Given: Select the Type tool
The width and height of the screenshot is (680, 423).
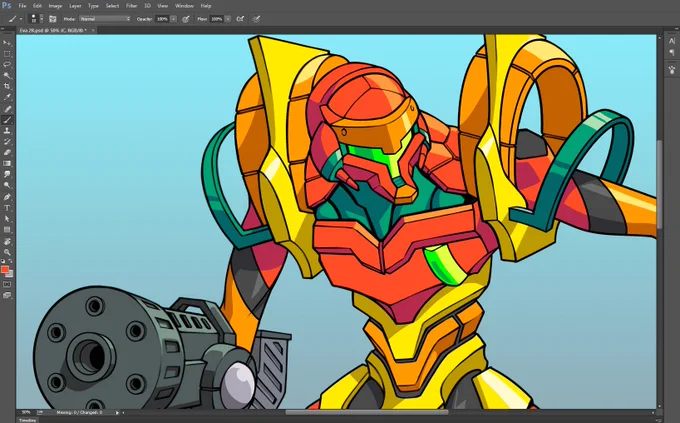Looking at the screenshot, I should [x=7, y=208].
